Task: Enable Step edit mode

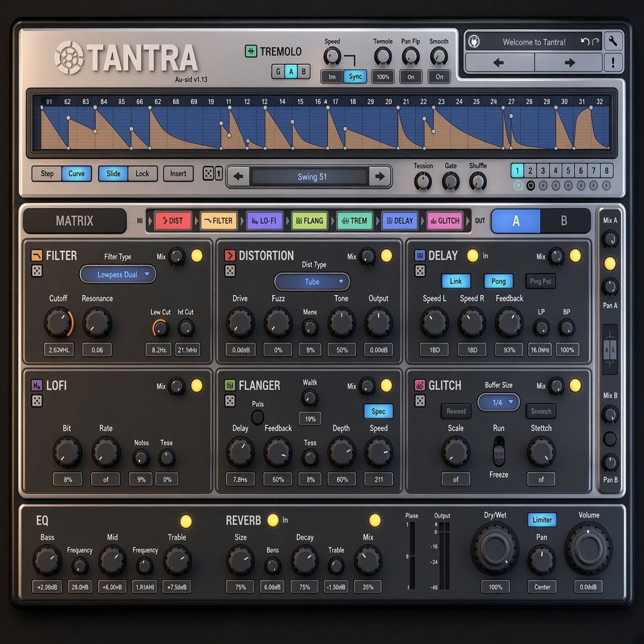Action: coord(47,174)
